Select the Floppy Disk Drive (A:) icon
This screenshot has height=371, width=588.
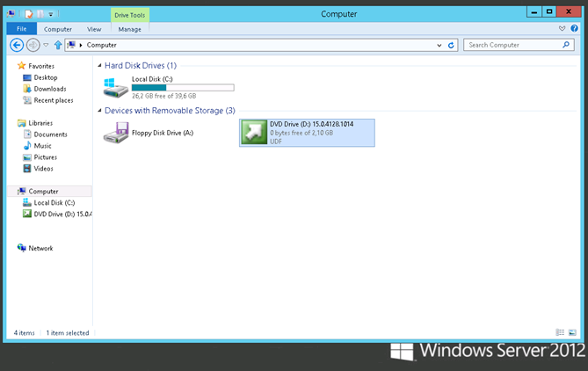[x=116, y=133]
